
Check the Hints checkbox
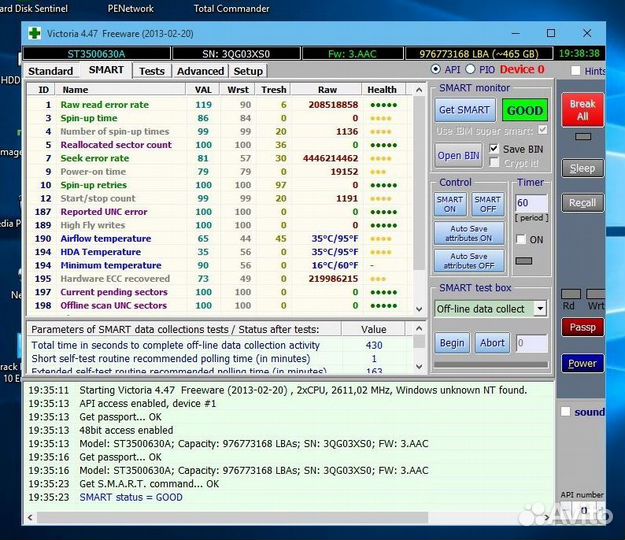tap(575, 71)
